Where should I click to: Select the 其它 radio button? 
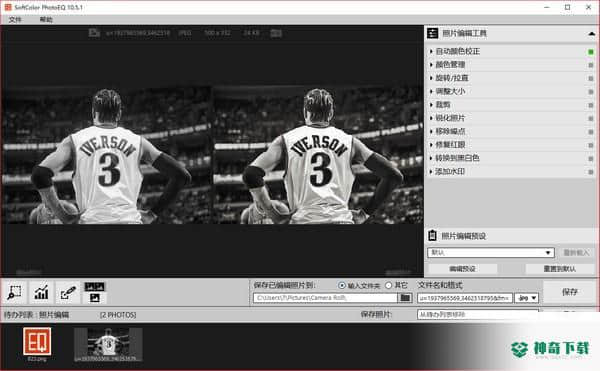coord(388,285)
